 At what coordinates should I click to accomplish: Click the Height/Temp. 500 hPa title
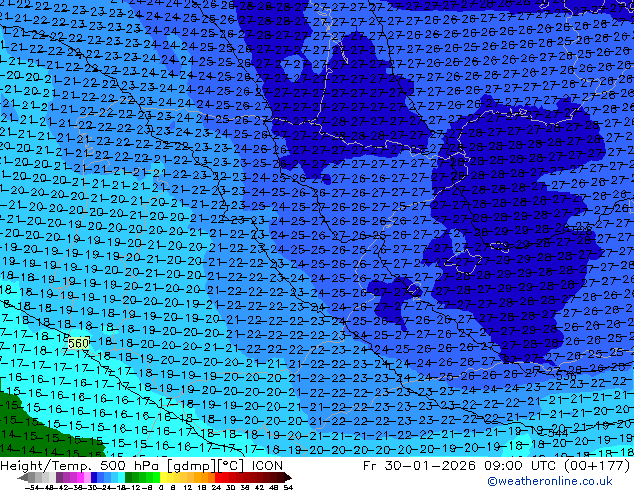coord(79,466)
